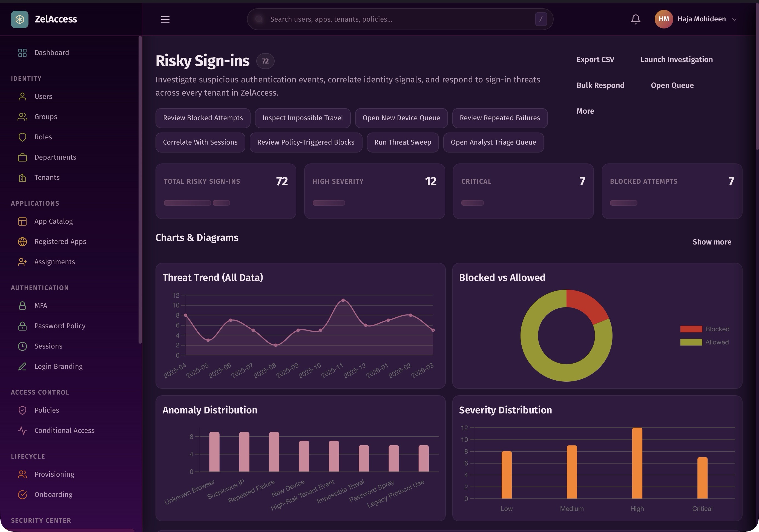Open Tenants using the building icon
The height and width of the screenshot is (532, 759).
click(22, 177)
